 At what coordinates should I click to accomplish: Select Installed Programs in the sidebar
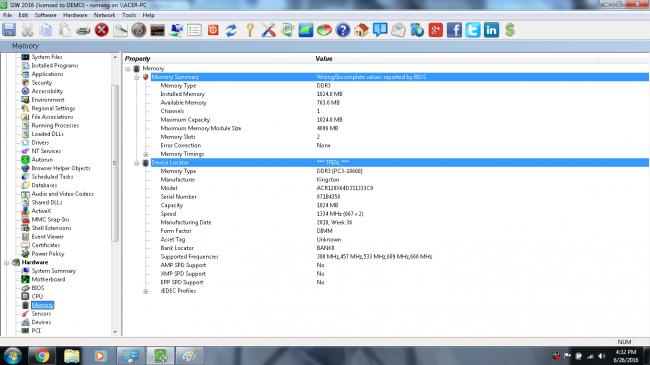pos(55,66)
